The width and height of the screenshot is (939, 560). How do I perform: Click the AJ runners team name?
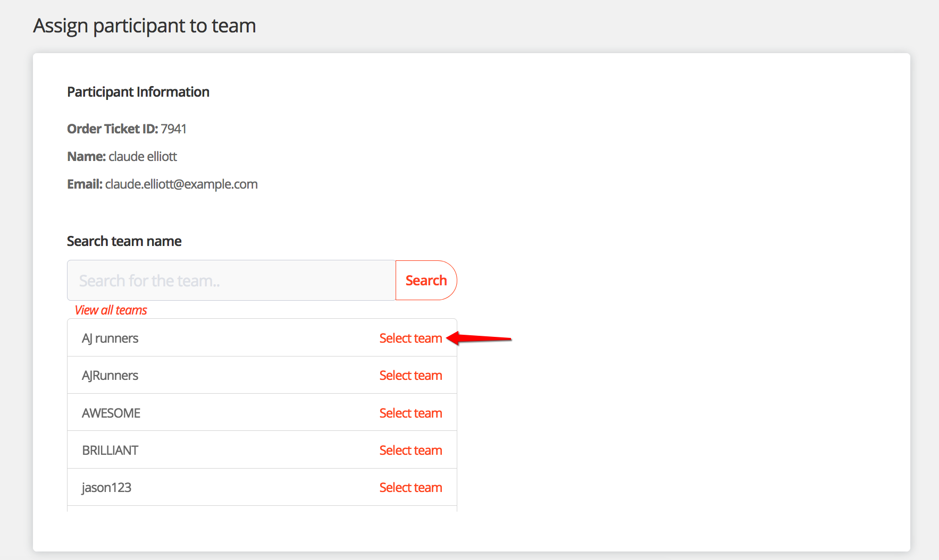[x=110, y=338]
